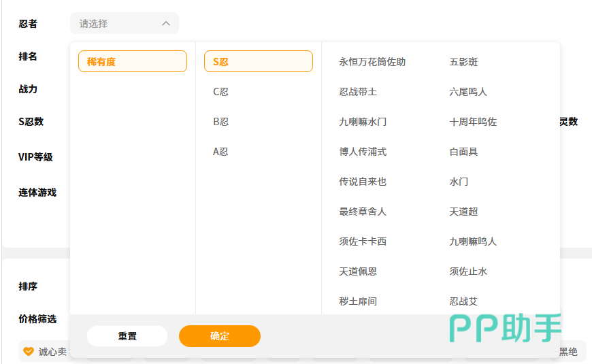Select ninja 白面具
The width and height of the screenshot is (592, 364).
click(x=463, y=152)
